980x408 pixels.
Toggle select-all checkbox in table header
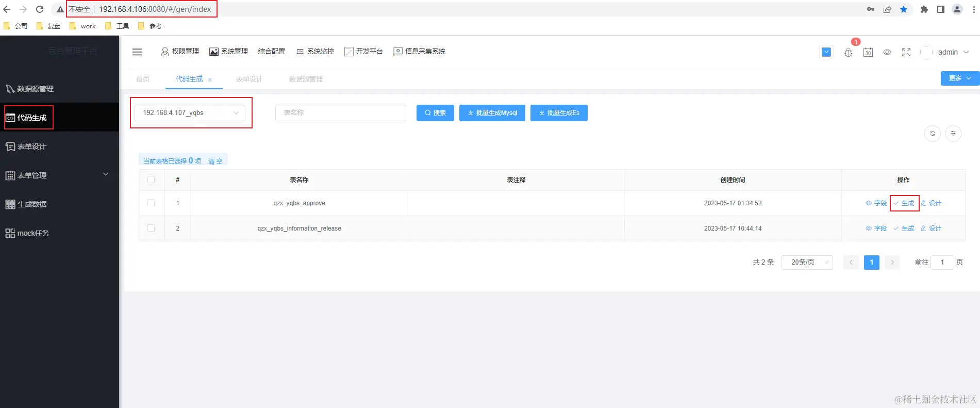pyautogui.click(x=151, y=179)
